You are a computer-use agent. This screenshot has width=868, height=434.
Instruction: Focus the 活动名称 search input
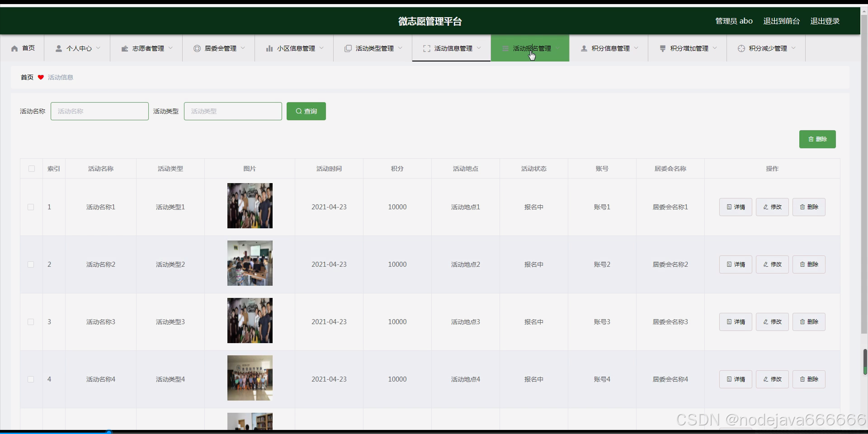point(99,111)
